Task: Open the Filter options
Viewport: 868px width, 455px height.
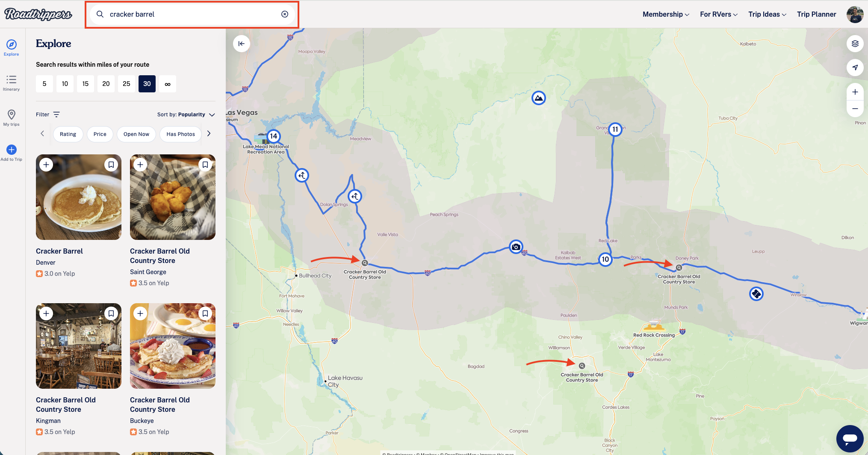Action: click(48, 115)
